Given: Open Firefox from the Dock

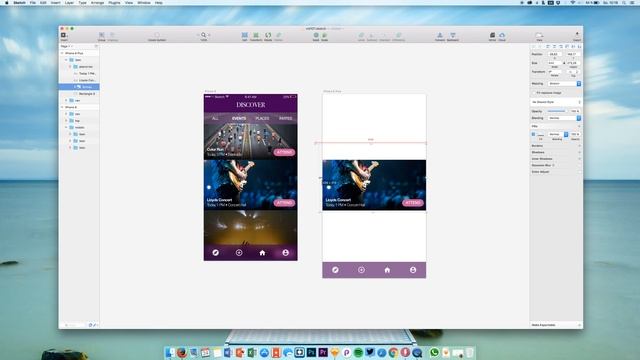Looking at the screenshot, I should (182, 352).
